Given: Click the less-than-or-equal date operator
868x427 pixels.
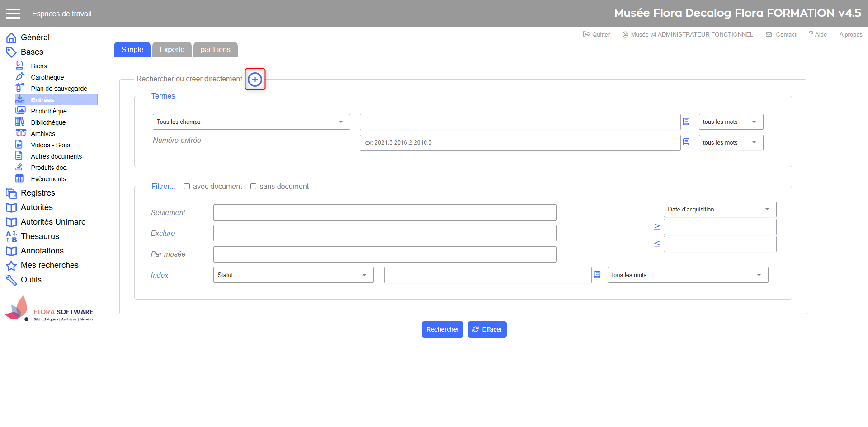Looking at the screenshot, I should [x=657, y=244].
